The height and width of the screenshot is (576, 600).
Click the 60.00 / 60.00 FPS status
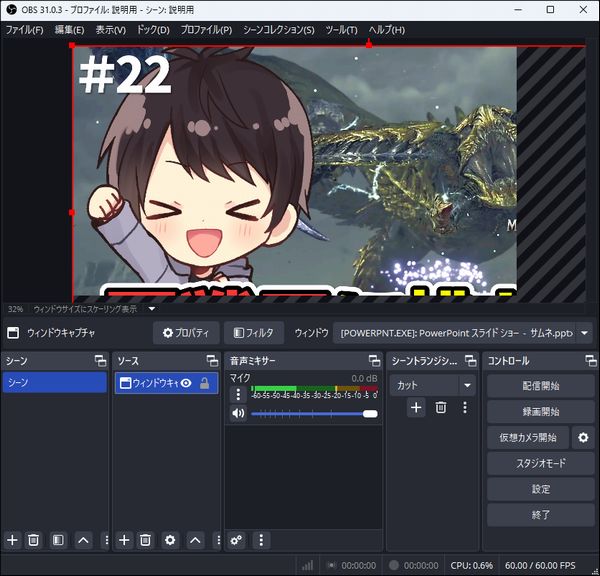(x=540, y=565)
